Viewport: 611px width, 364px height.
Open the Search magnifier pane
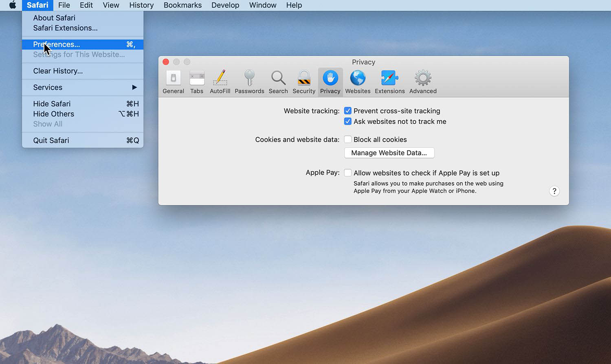click(x=278, y=82)
